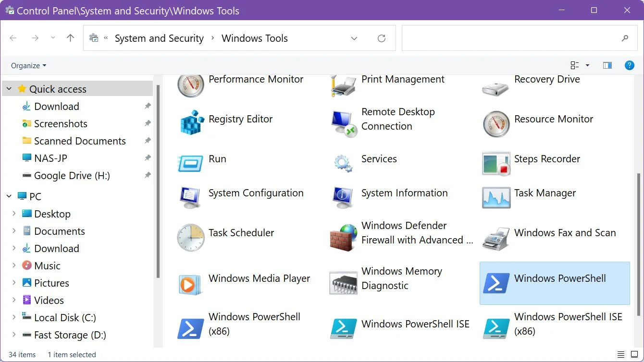This screenshot has width=644, height=362.
Task: Select the Windows PowerShell ISE icon
Action: coord(343,328)
